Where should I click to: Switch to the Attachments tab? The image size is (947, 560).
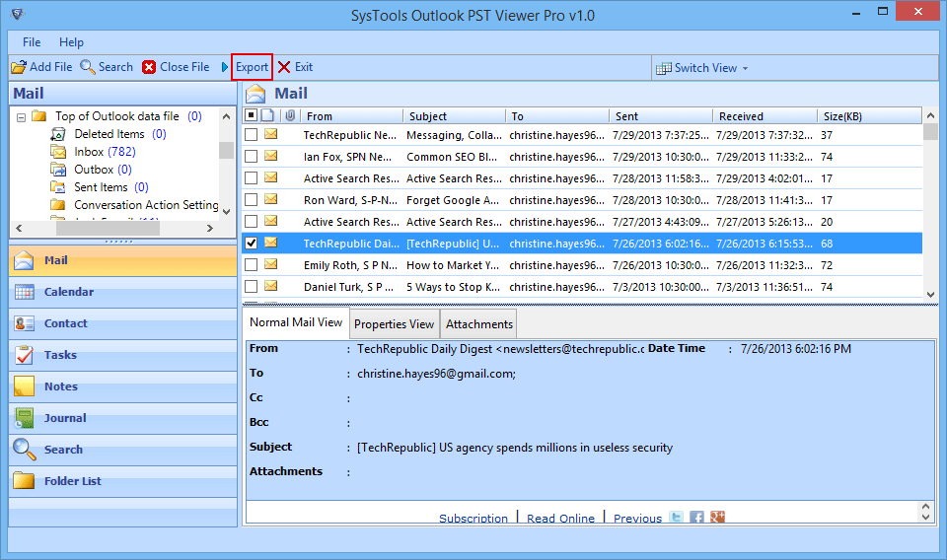pos(479,324)
